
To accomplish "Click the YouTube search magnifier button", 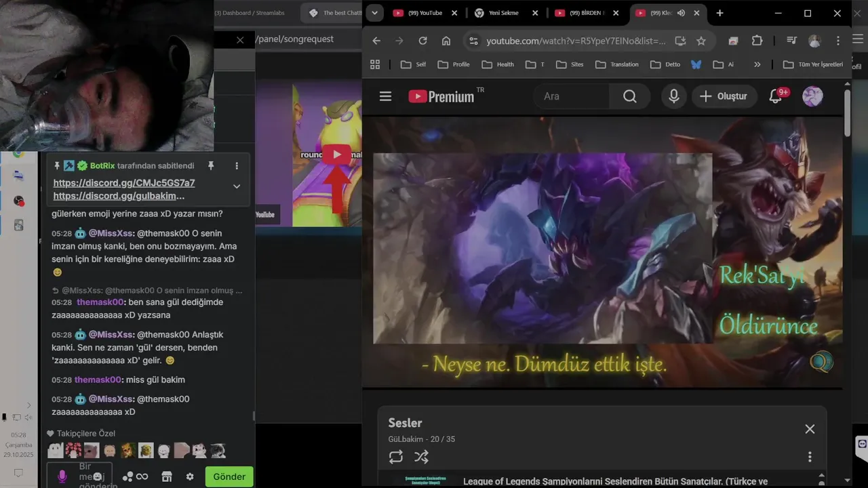I will pos(630,96).
